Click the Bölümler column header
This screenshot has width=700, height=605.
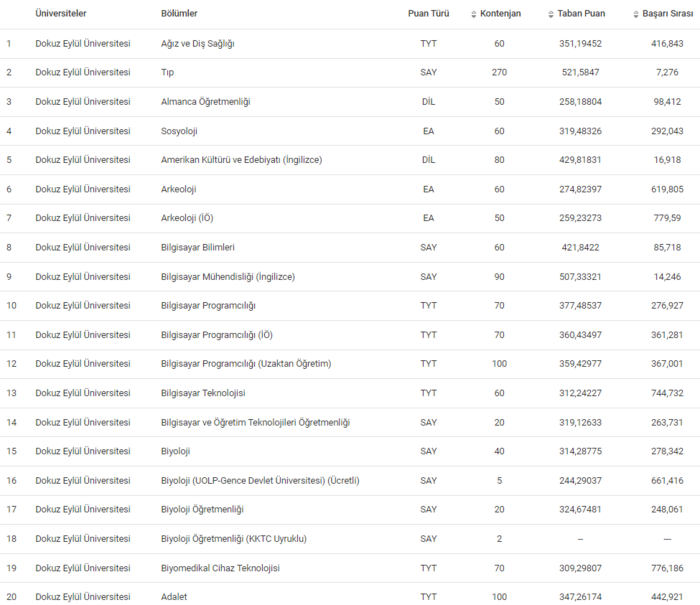pos(179,13)
